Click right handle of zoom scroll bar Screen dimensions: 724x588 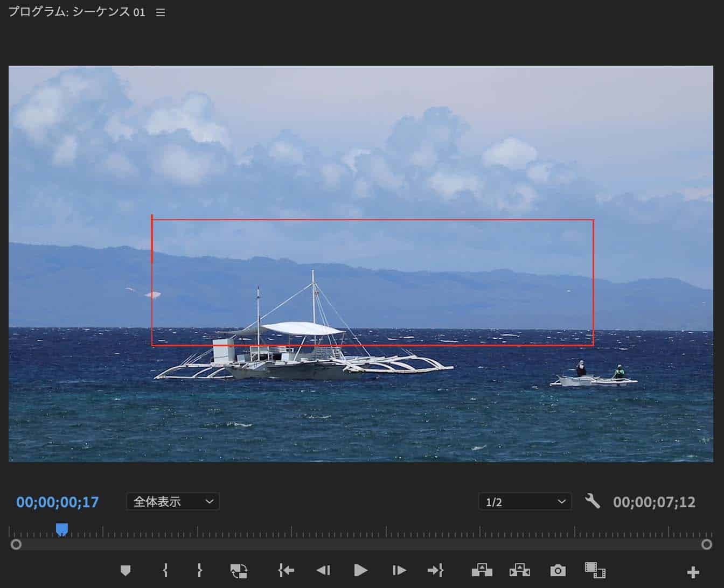click(x=707, y=544)
